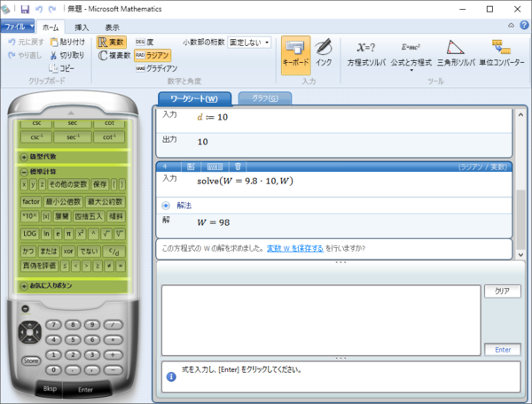Image resolution: width=532 pixels, height=404 pixels.
Task: Expand the 解法 solution steps
Action: [166, 206]
